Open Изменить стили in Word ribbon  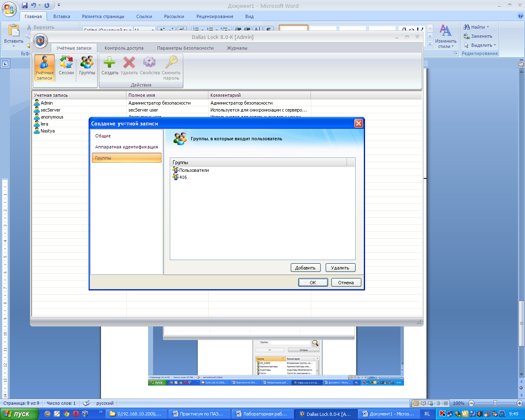(446, 36)
